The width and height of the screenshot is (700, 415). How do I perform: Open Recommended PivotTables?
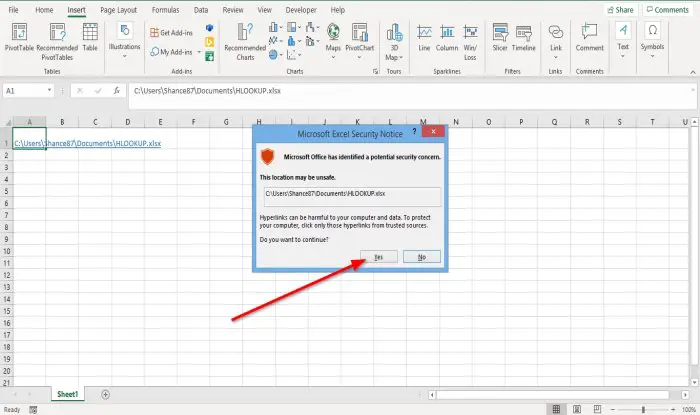coord(57,42)
